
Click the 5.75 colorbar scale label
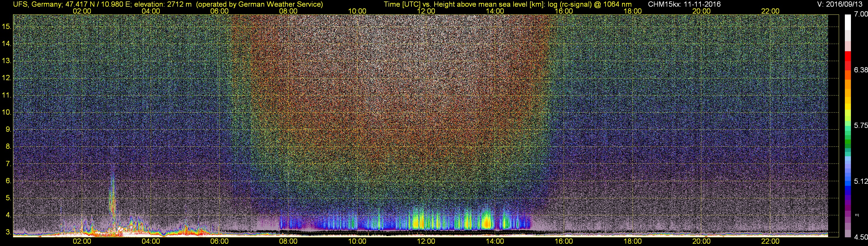coord(860,125)
